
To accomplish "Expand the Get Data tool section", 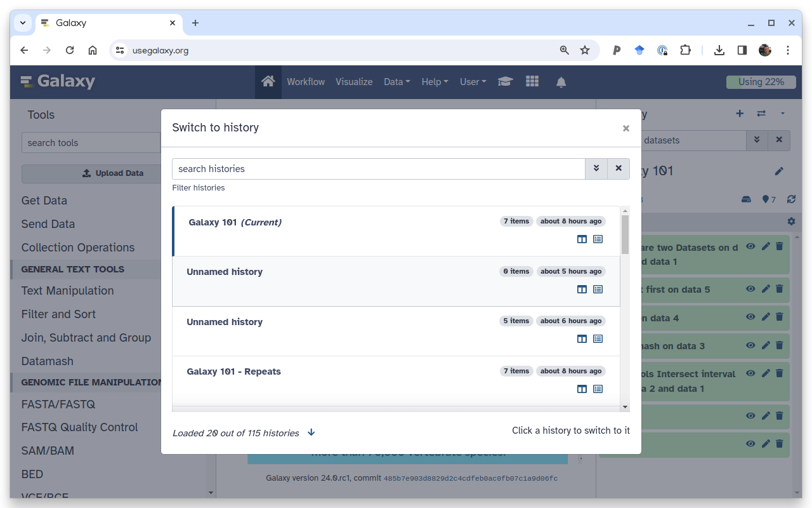I will click(x=44, y=201).
